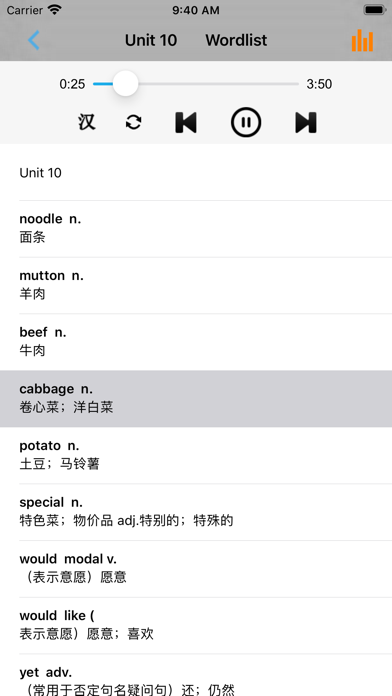Tap the Unit 10 list header row
The width and height of the screenshot is (392, 696).
(196, 172)
